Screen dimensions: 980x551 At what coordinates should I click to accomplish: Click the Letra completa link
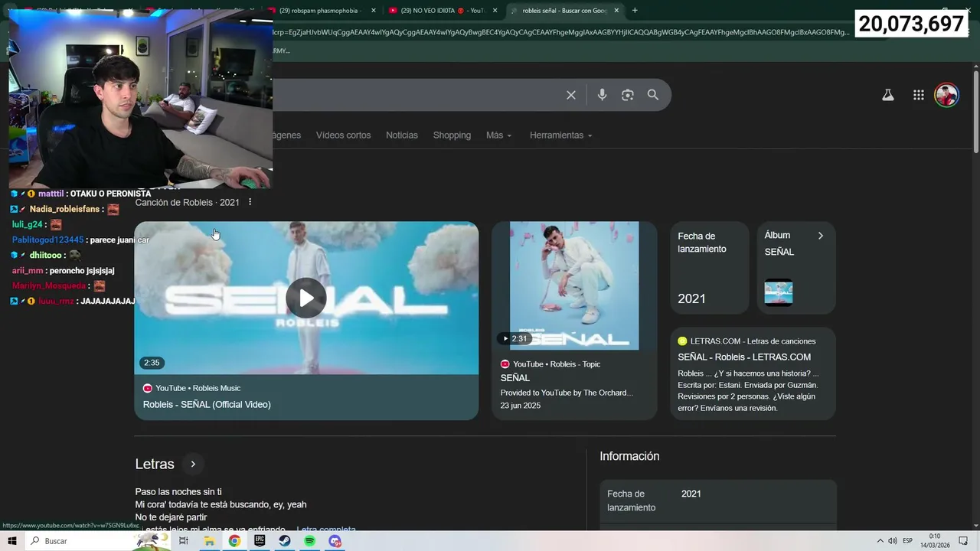(x=326, y=530)
